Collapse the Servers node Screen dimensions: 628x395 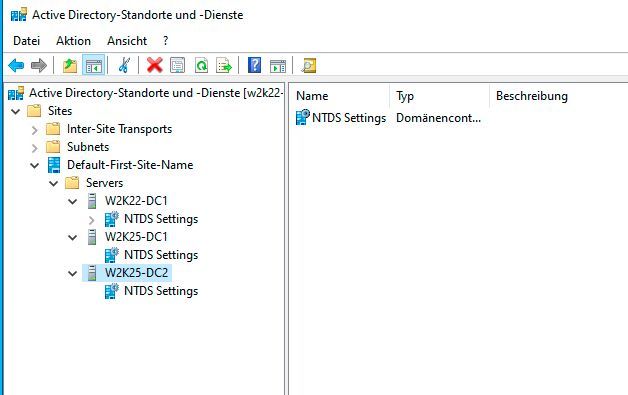54,183
